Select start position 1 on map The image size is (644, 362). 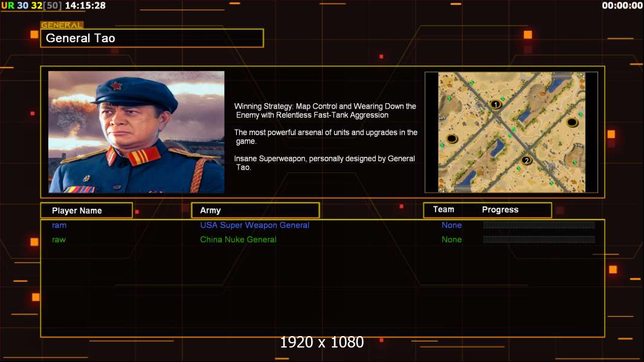click(x=496, y=104)
